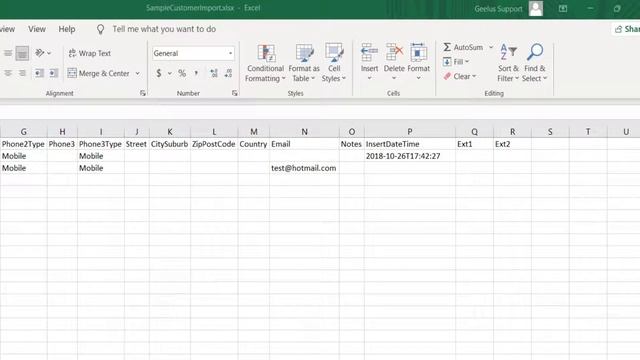The image size is (640, 360).
Task: Select column N header
Action: pos(304,131)
